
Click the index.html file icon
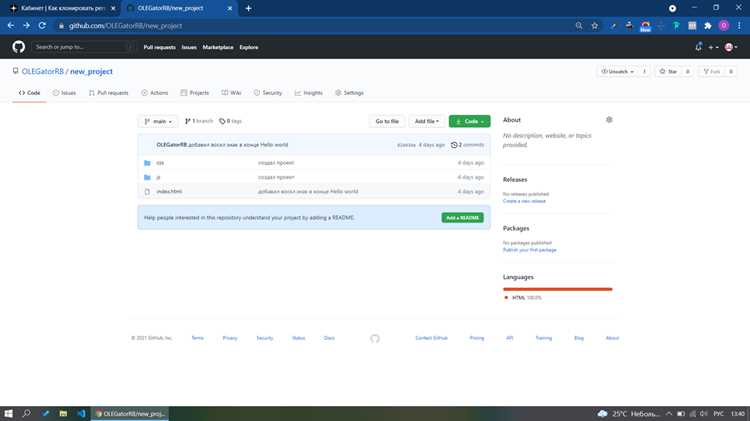point(147,191)
